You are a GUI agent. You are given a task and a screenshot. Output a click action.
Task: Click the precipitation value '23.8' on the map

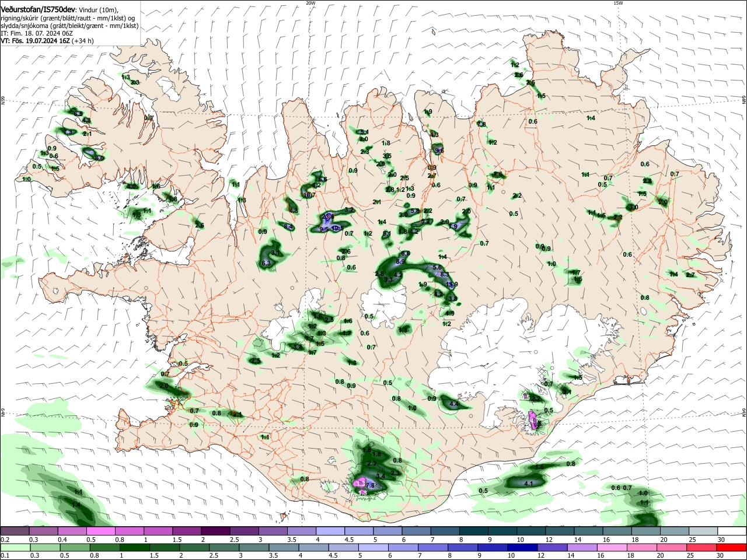328,216
